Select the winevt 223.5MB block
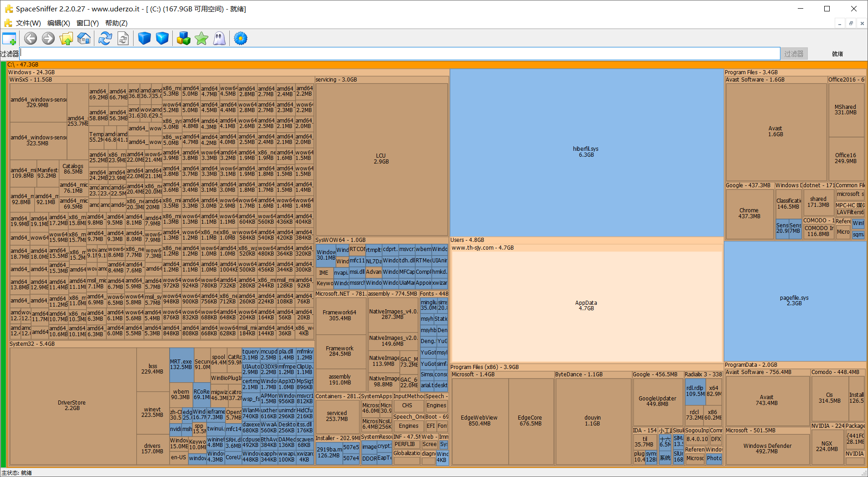This screenshot has height=477, width=868. pyautogui.click(x=152, y=412)
